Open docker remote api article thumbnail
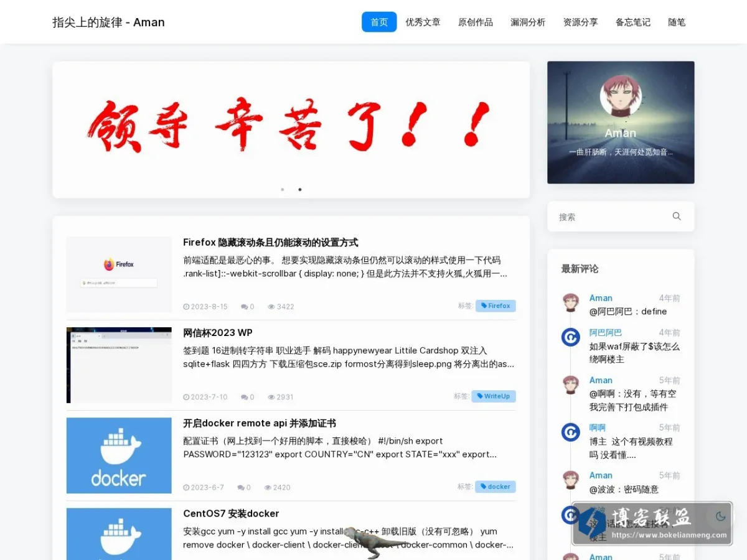Screen dimensions: 747x560 tap(119, 455)
